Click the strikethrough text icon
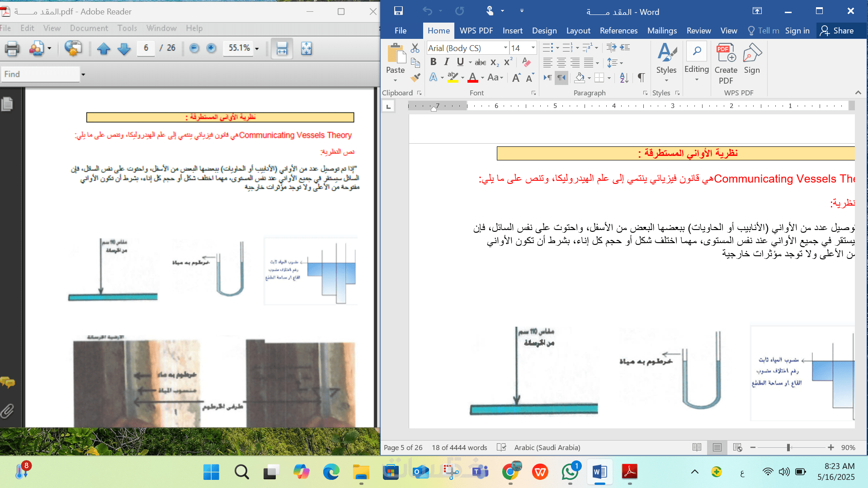The width and height of the screenshot is (868, 488). point(480,62)
